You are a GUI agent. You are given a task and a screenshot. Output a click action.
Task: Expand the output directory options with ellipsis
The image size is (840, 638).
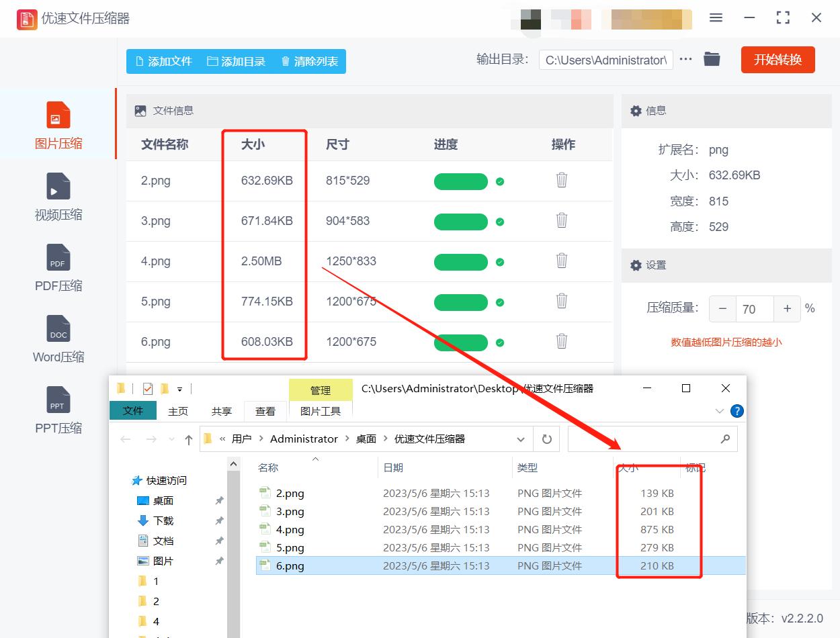pos(685,59)
